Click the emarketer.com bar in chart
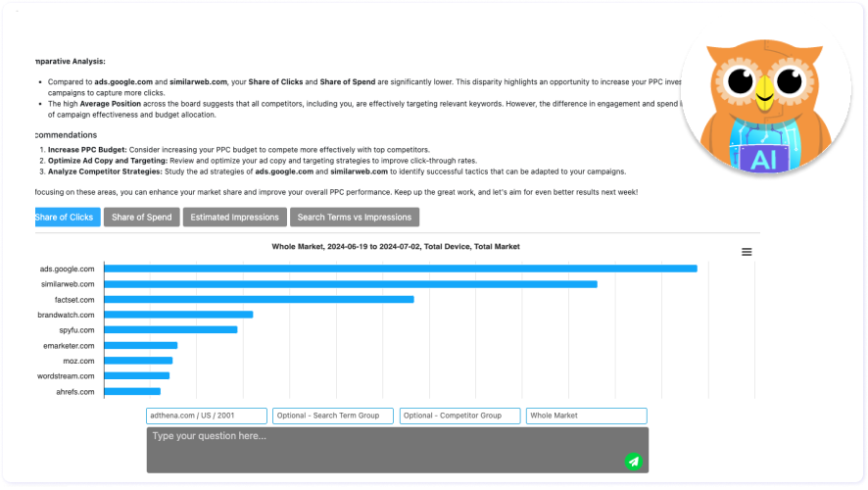 click(x=141, y=346)
